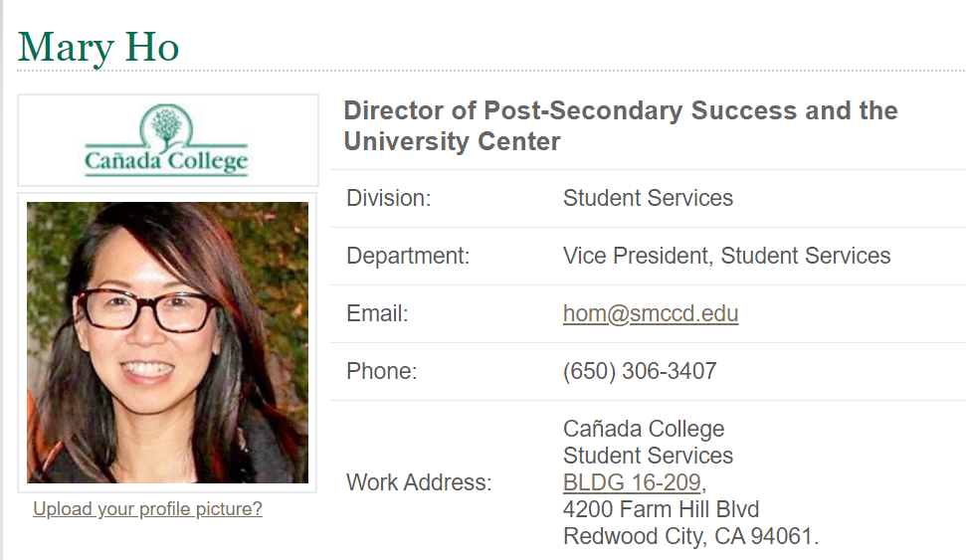The width and height of the screenshot is (966, 560).
Task: Click the "Redwood City, CA 94061" address line
Action: click(689, 537)
